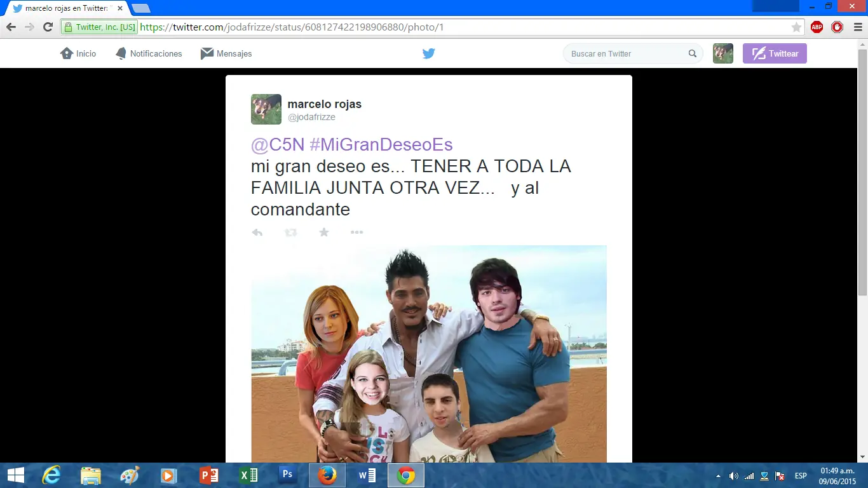The height and width of the screenshot is (488, 868).
Task: Launch PowerPoint from the taskbar
Action: (x=209, y=475)
